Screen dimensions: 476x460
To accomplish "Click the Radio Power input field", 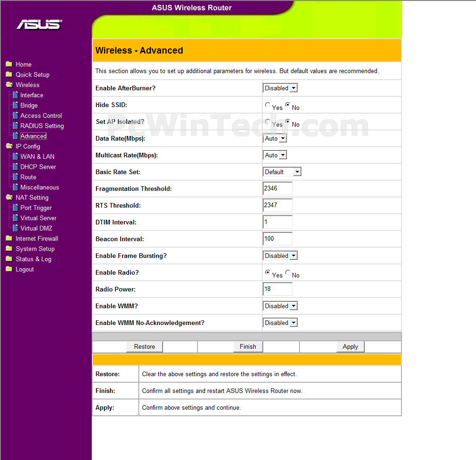I will pyautogui.click(x=278, y=289).
